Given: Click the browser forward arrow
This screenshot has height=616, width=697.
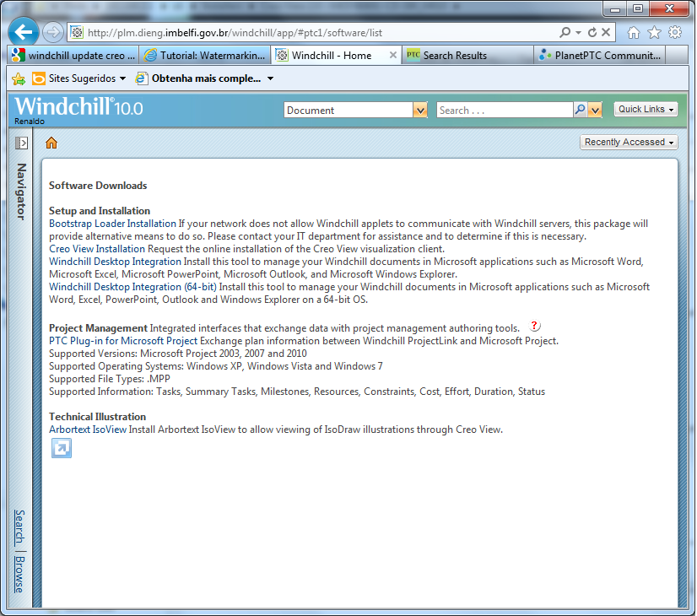Looking at the screenshot, I should (52, 32).
